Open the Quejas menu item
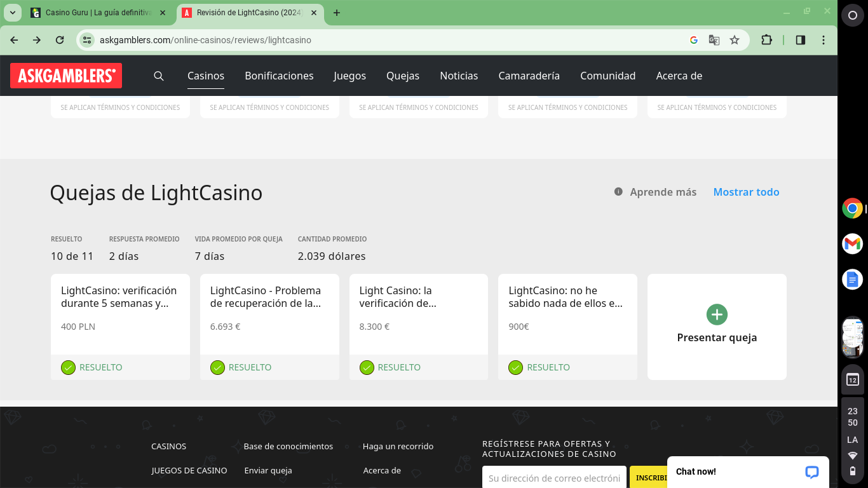Image resolution: width=868 pixels, height=488 pixels. pyautogui.click(x=403, y=76)
